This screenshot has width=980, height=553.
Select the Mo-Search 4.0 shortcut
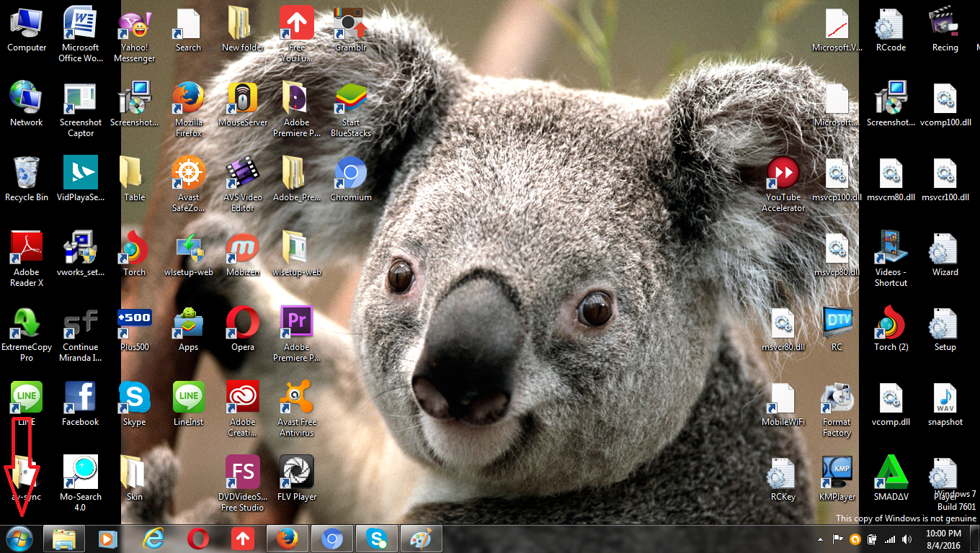point(81,484)
